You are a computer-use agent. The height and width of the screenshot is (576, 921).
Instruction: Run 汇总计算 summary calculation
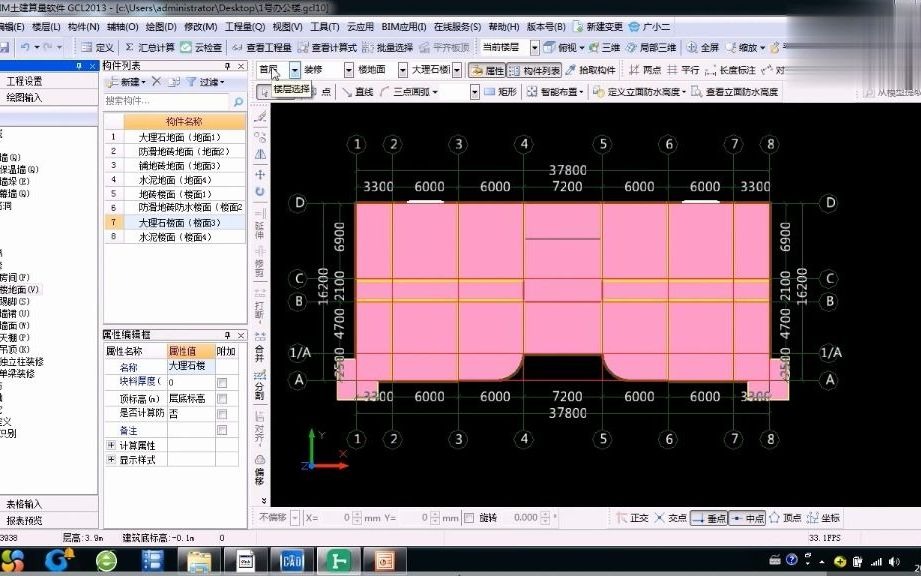150,48
